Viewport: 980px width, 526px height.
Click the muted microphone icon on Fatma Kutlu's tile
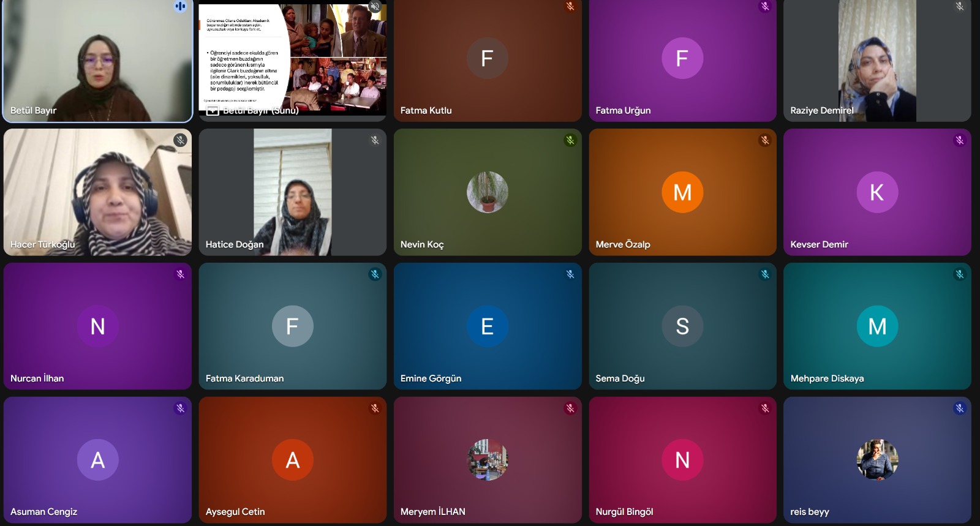click(570, 7)
